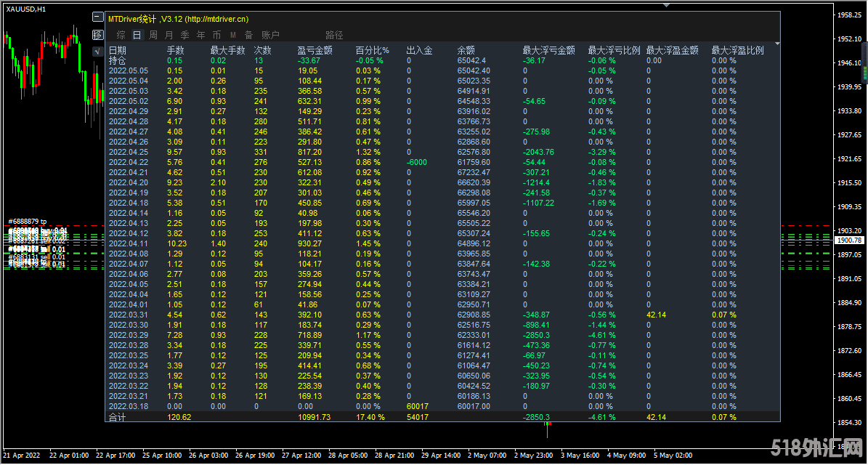Switch to the 综 summary tab
The height and width of the screenshot is (465, 868).
click(x=121, y=35)
